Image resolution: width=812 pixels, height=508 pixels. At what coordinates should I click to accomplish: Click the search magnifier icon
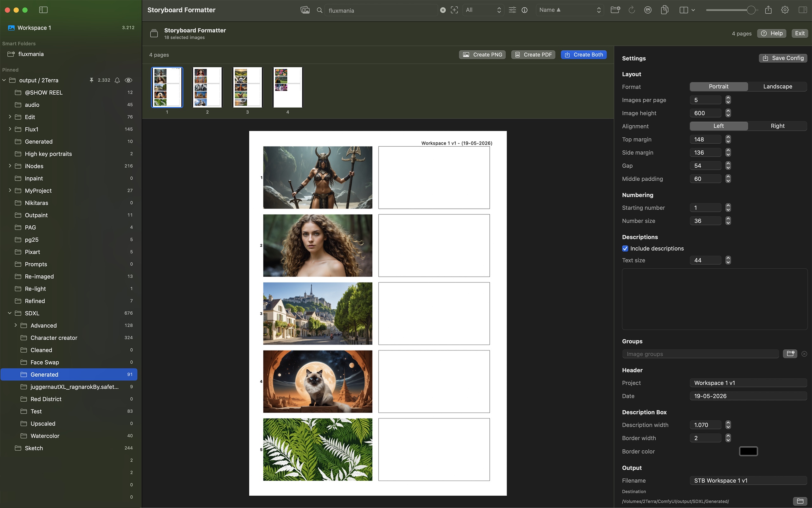pos(319,10)
